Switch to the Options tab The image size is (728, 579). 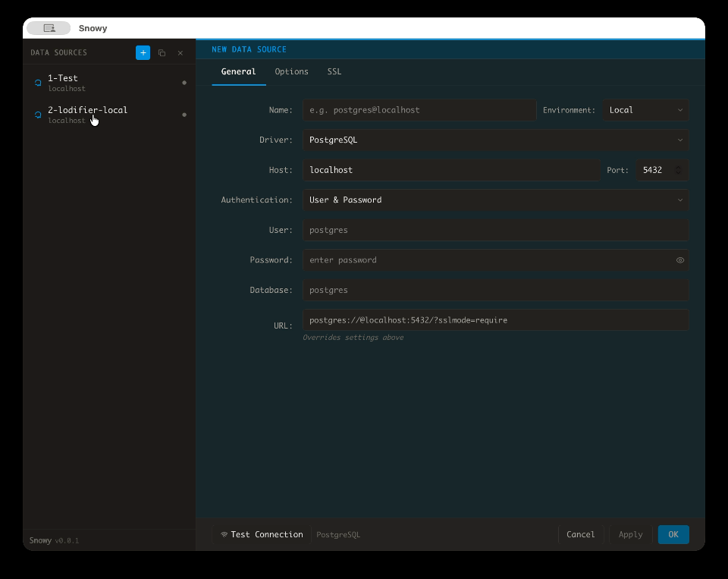291,71
